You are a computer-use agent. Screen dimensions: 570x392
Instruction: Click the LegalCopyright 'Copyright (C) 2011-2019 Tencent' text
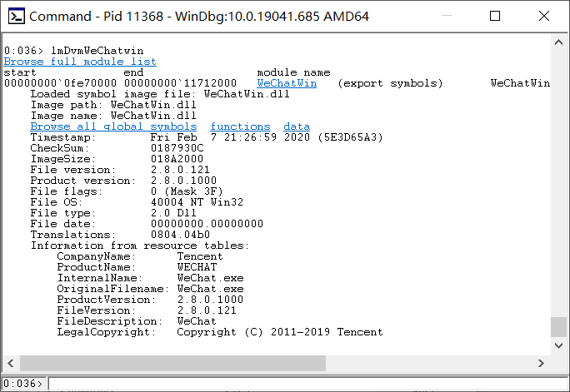(x=280, y=332)
